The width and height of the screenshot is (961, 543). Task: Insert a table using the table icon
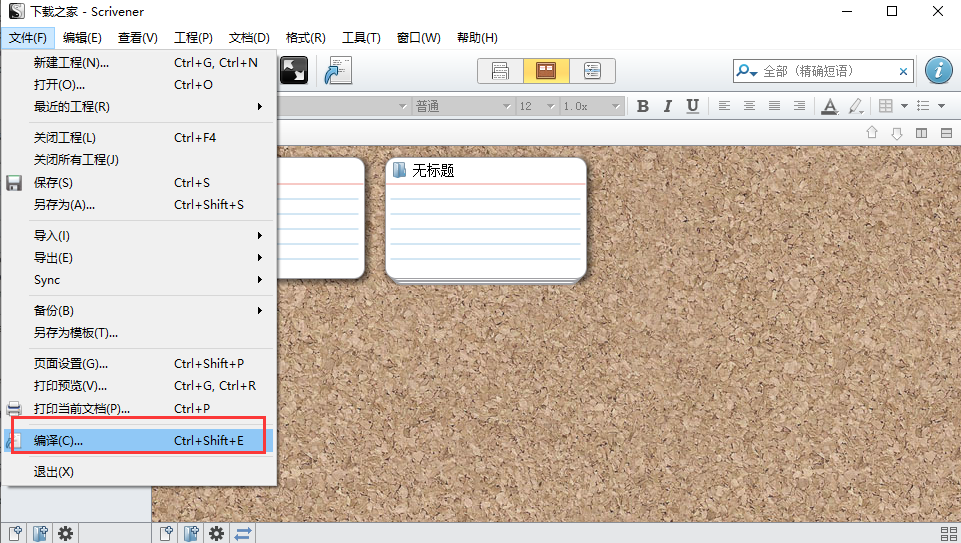(x=886, y=106)
